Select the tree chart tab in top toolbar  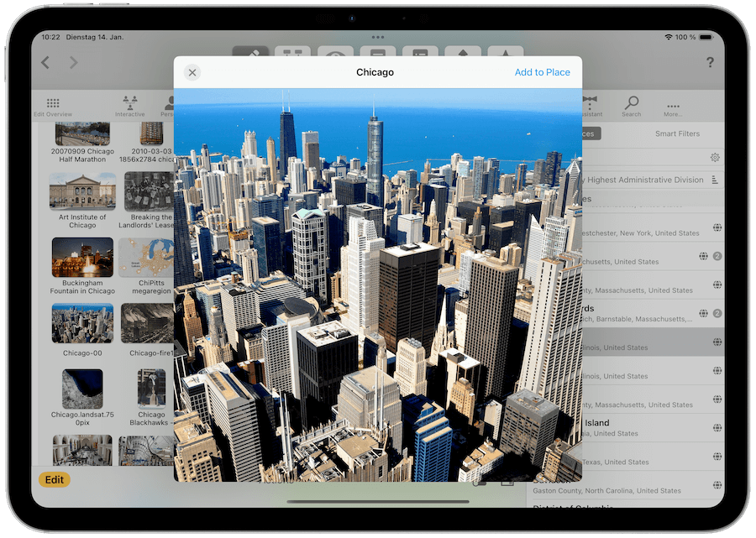292,51
